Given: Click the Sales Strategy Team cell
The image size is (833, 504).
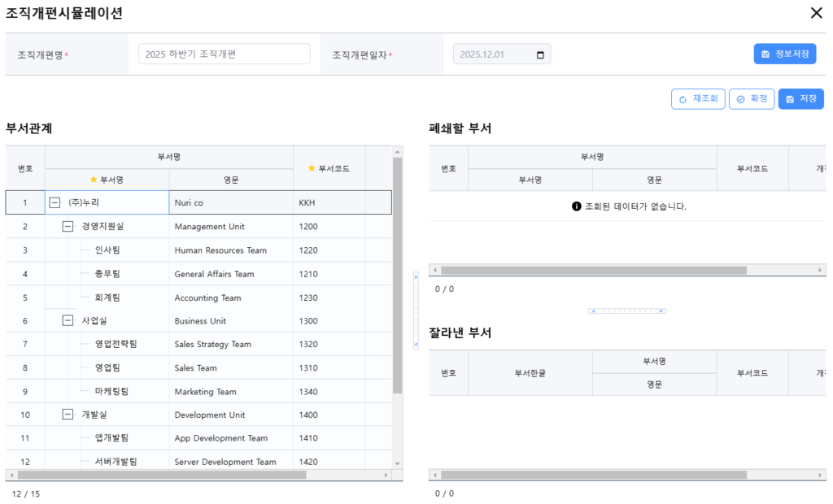Looking at the screenshot, I should (213, 344).
